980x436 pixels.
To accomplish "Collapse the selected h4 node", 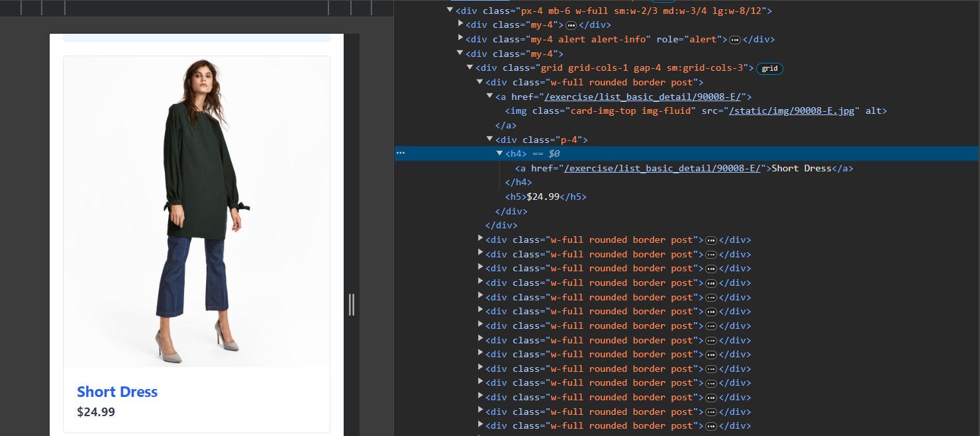I will tap(500, 153).
